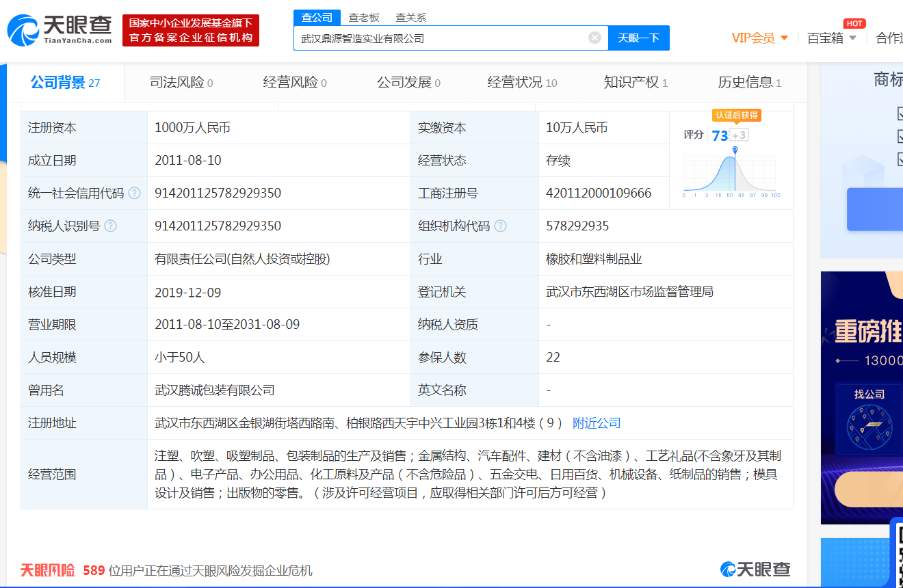903x588 pixels.
Task: Open the 附近公司 link
Action: point(597,423)
